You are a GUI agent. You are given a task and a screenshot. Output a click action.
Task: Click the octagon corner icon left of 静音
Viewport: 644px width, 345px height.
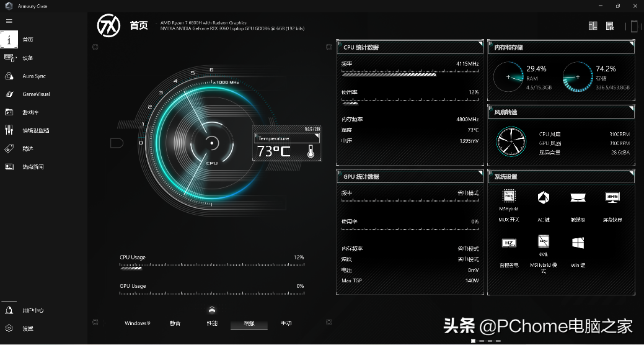coord(95,322)
